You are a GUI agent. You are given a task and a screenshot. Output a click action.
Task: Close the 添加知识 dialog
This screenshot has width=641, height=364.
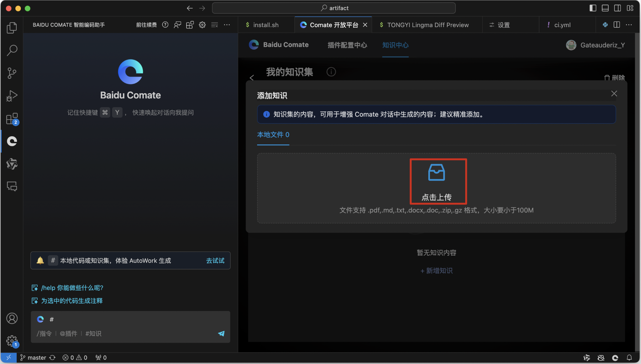point(614,94)
